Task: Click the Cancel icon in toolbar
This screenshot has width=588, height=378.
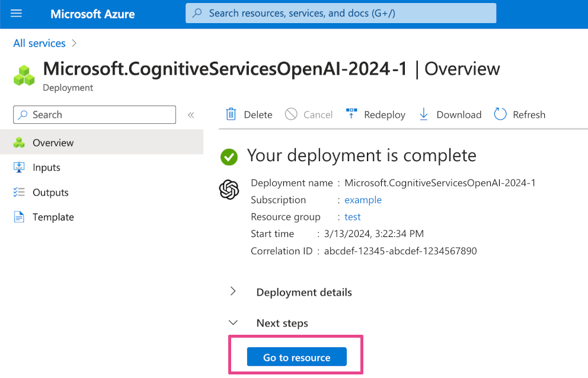Action: (291, 114)
